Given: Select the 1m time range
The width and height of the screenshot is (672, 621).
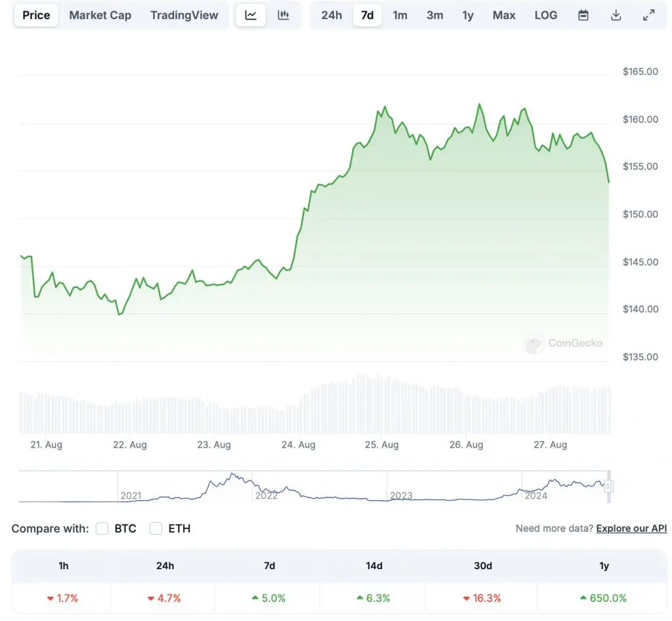Looking at the screenshot, I should pos(400,15).
